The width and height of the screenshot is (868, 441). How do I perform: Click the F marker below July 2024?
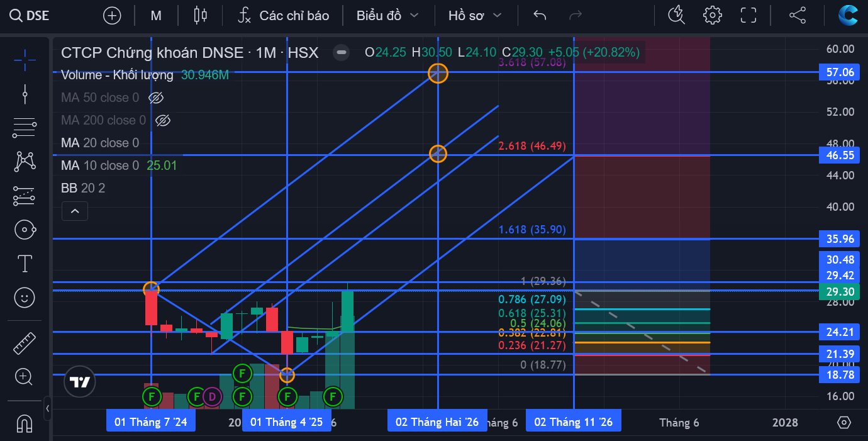tap(151, 396)
